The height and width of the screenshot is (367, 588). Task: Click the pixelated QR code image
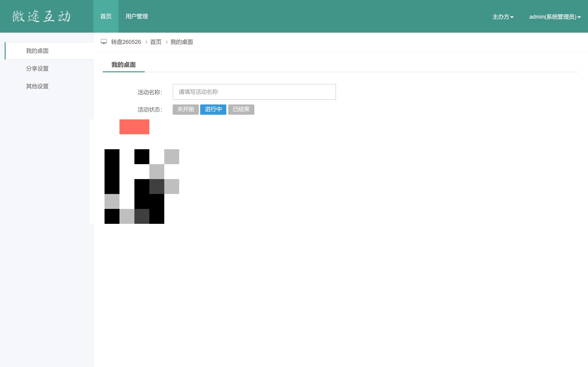(142, 186)
